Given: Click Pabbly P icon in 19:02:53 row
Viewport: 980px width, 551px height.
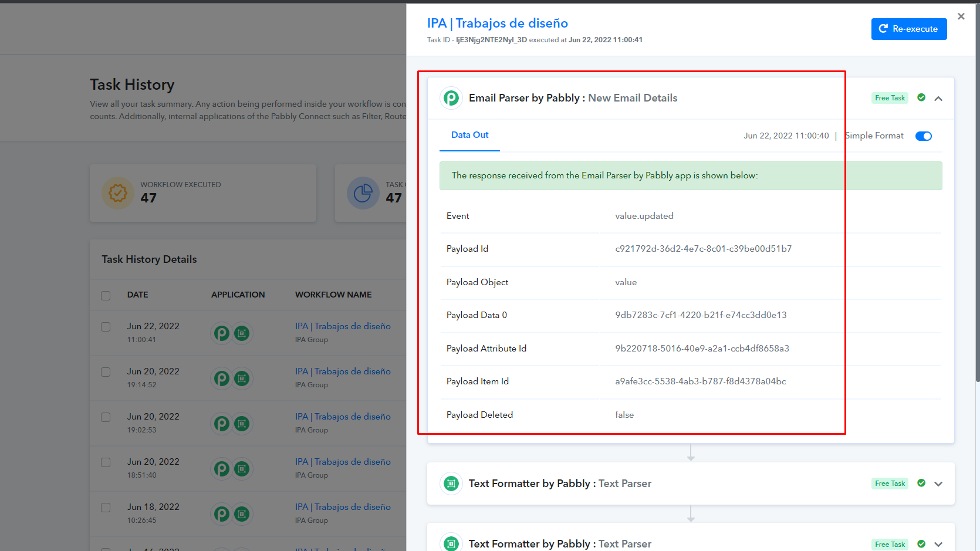Looking at the screenshot, I should (221, 424).
